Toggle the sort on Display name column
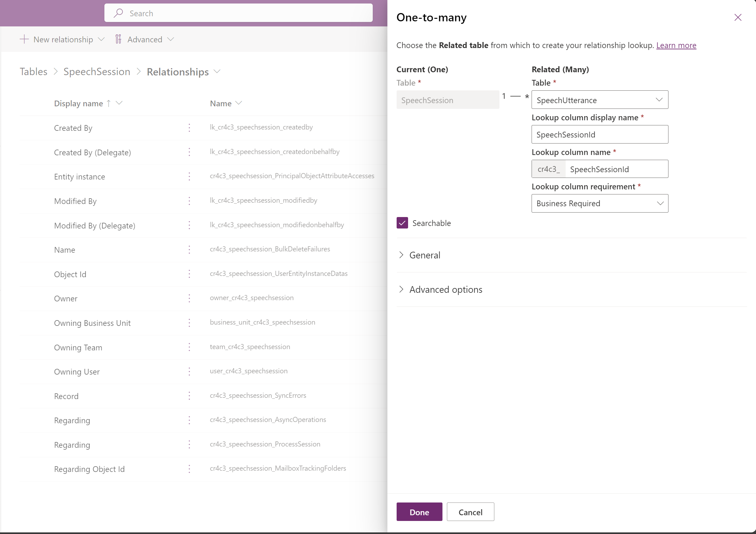The width and height of the screenshot is (756, 534). click(109, 103)
